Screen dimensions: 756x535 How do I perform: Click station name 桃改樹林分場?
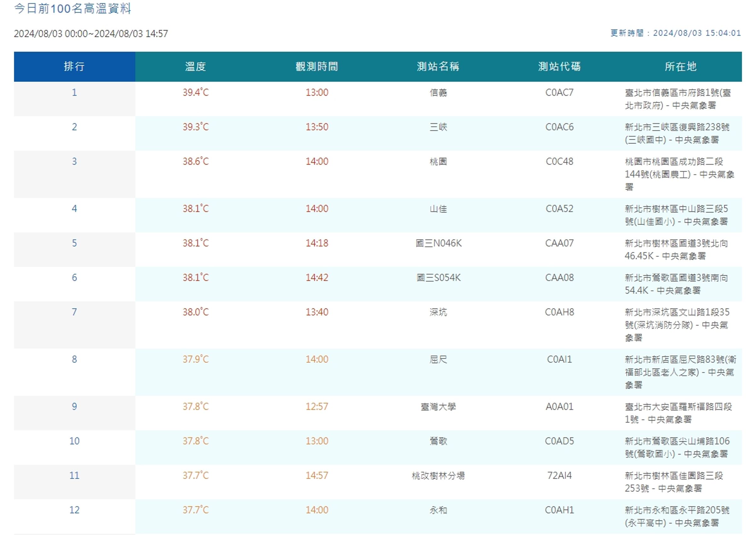pos(438,476)
